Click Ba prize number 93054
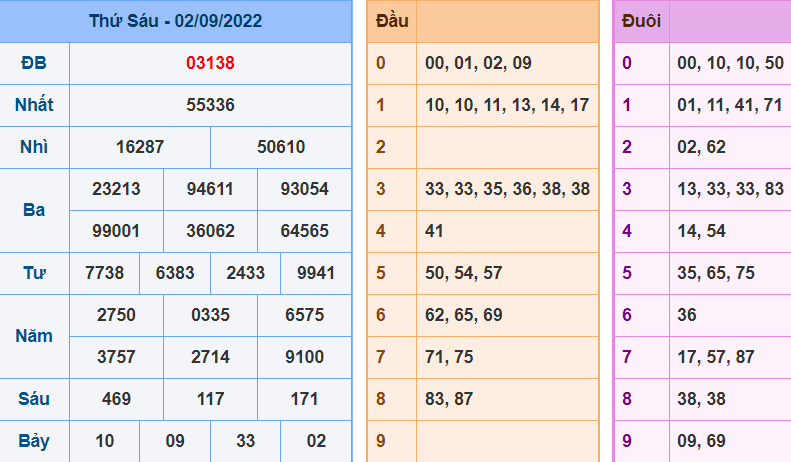The width and height of the screenshot is (791, 462). coord(305,189)
